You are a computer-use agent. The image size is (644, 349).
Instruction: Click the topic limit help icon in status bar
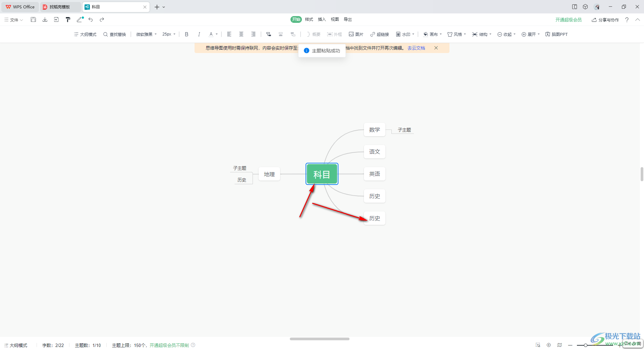(193, 345)
